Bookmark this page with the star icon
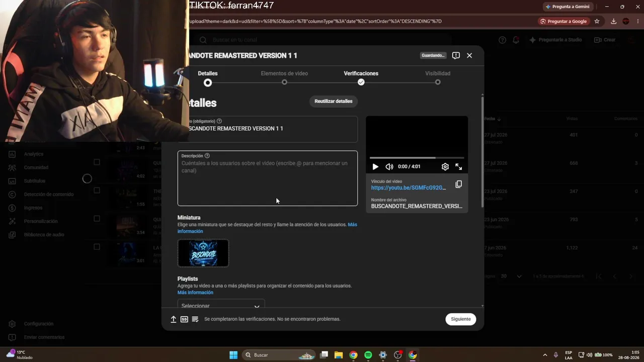The image size is (644, 362). point(597,21)
